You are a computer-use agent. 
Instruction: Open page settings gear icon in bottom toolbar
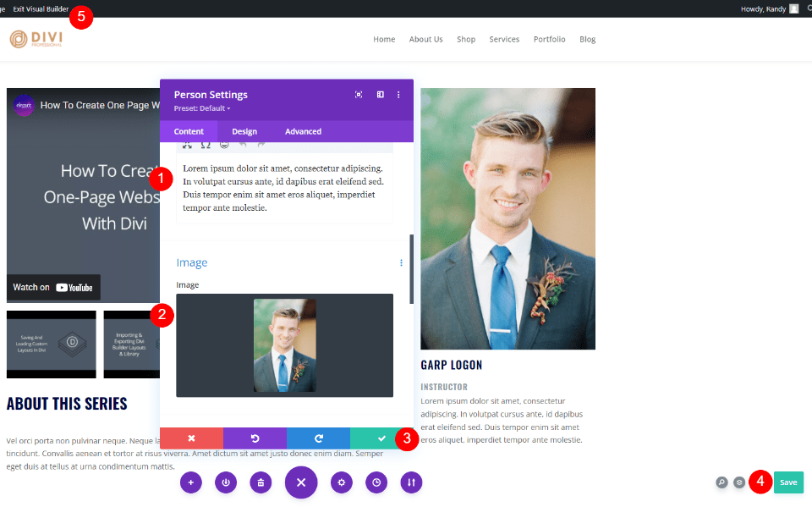point(342,482)
